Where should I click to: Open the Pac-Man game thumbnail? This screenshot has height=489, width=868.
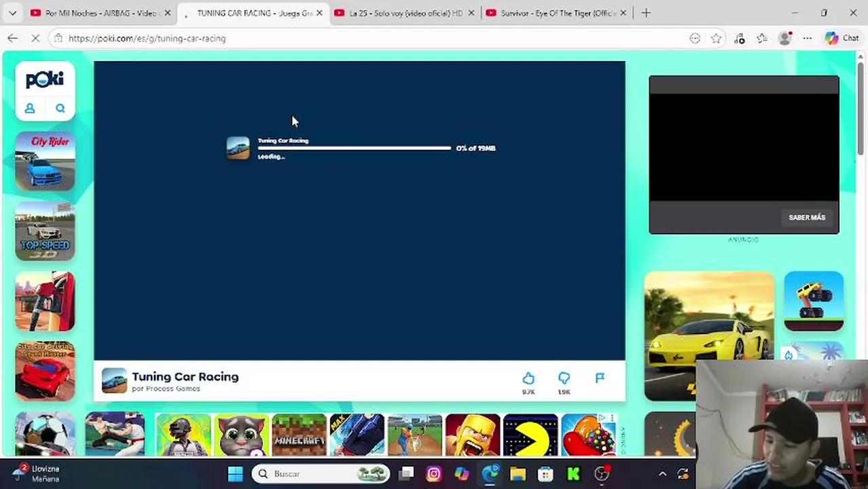coord(530,435)
